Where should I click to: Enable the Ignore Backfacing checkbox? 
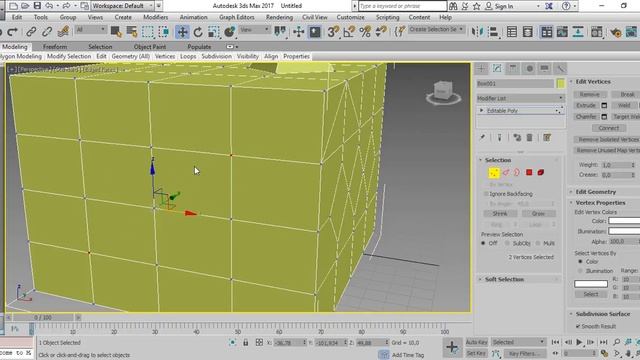(x=486, y=194)
